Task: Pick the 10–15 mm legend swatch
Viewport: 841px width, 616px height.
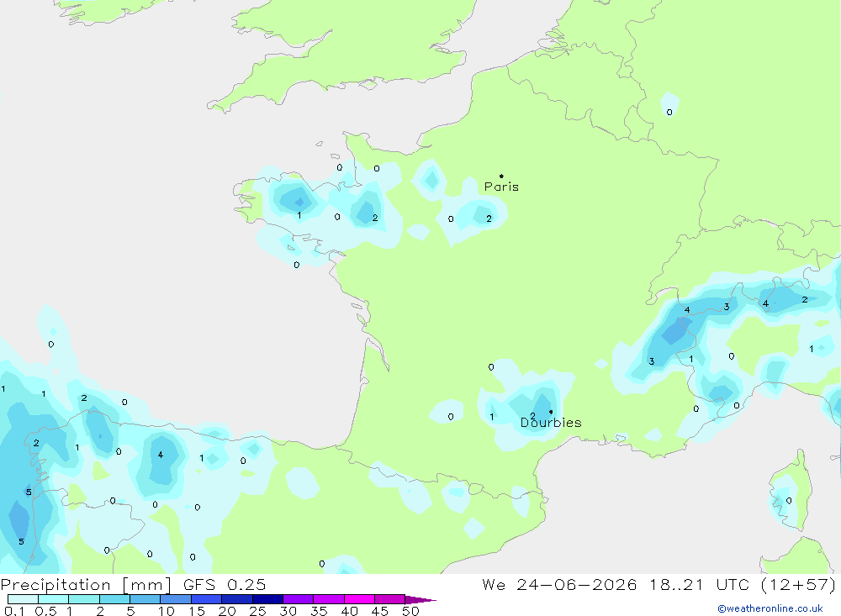Action: pyautogui.click(x=176, y=599)
